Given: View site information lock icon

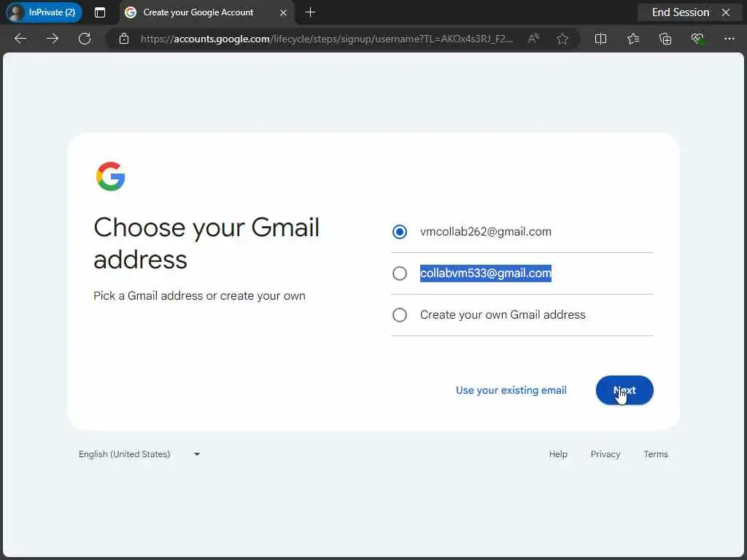Looking at the screenshot, I should click(x=124, y=39).
